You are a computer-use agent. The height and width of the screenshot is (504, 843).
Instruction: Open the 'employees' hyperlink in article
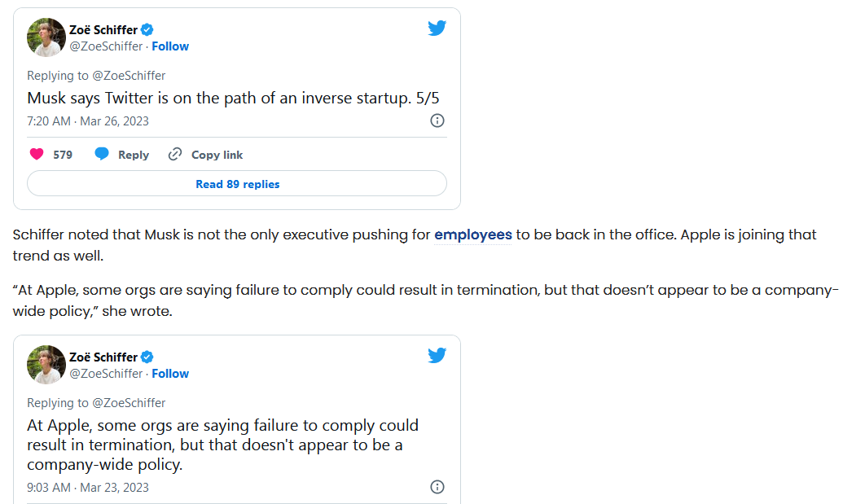[473, 234]
